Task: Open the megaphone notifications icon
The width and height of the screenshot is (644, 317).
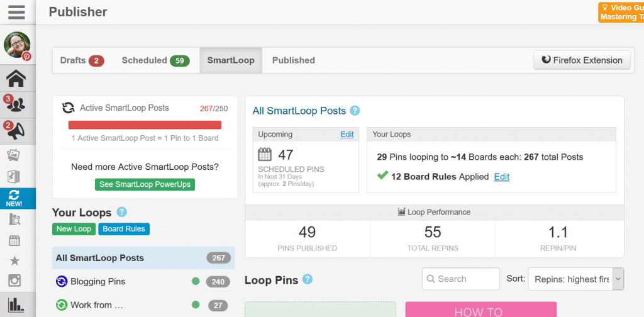Action: (x=16, y=131)
